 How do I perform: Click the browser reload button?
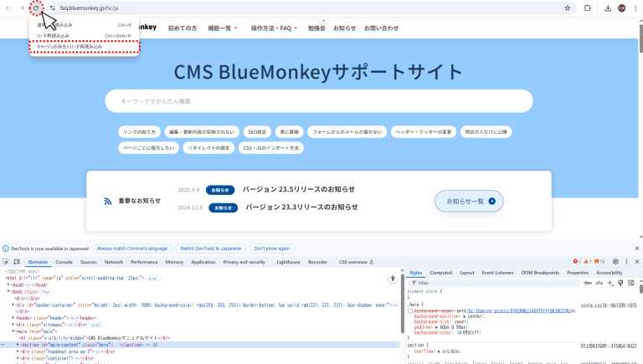(36, 8)
